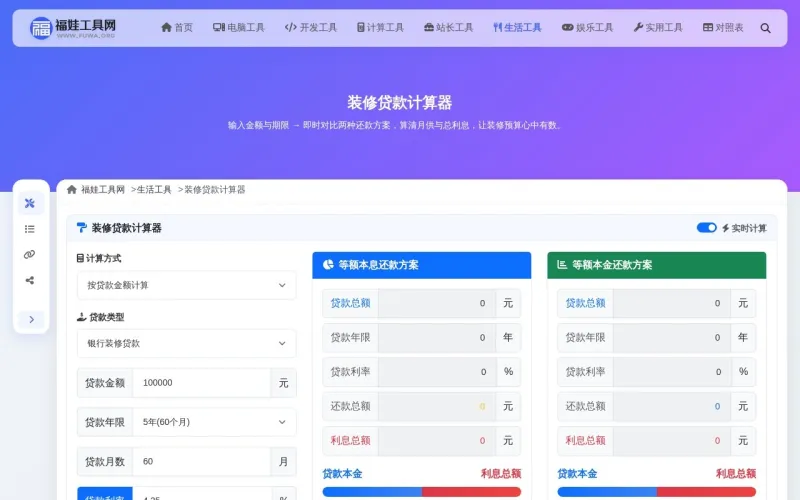Click the 装修贷款计算器 page title
Screen dimensions: 800x500
click(x=399, y=103)
